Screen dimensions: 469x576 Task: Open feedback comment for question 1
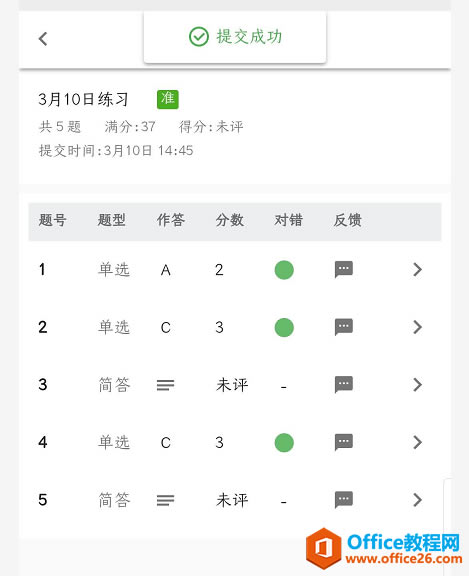pos(344,270)
